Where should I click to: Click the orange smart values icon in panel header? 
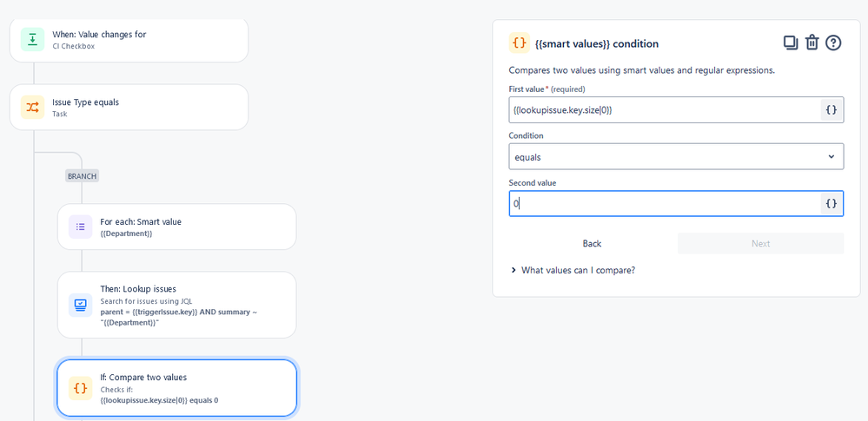pos(519,43)
